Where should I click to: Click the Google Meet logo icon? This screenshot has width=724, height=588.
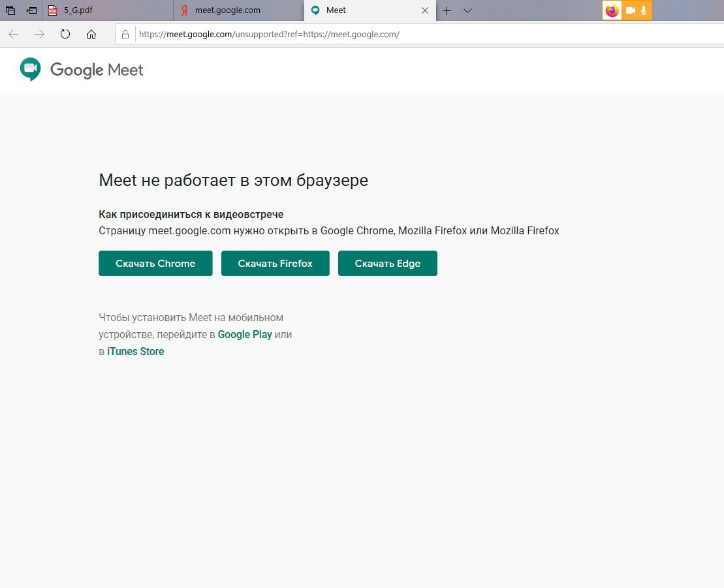tap(31, 70)
